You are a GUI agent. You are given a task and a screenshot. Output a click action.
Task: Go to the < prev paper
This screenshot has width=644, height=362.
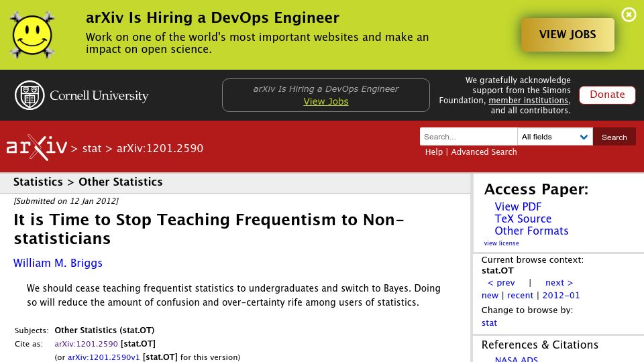click(x=501, y=282)
